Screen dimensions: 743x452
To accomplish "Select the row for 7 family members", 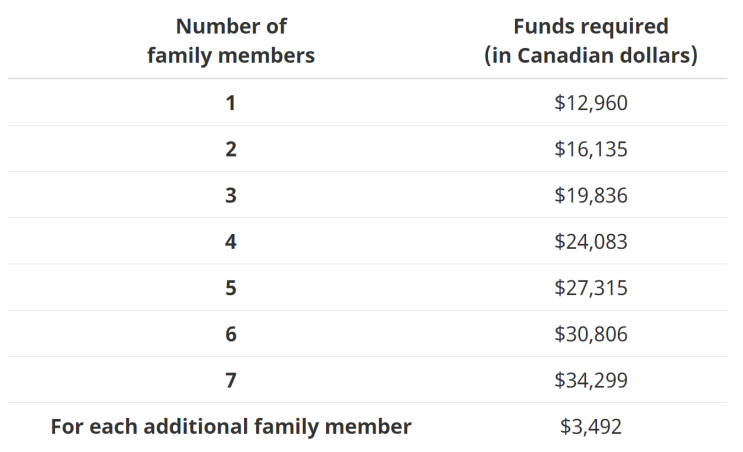I will coord(231,380).
